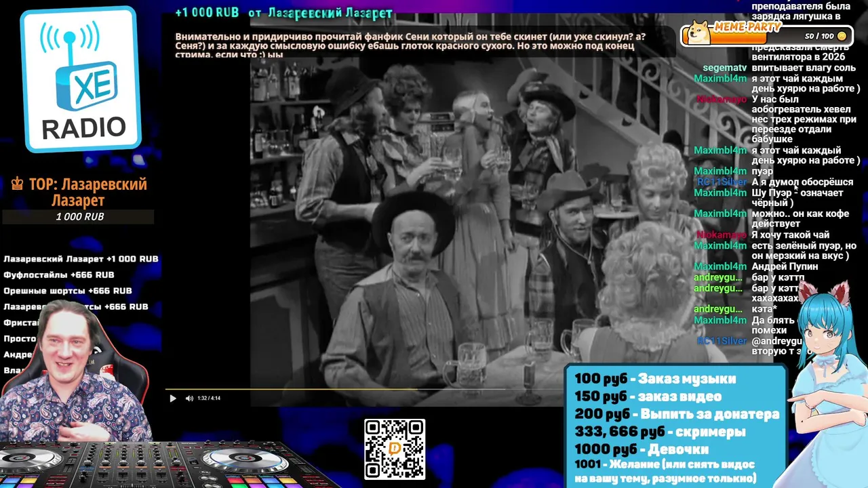Click the streamer webcam feed

75,373
